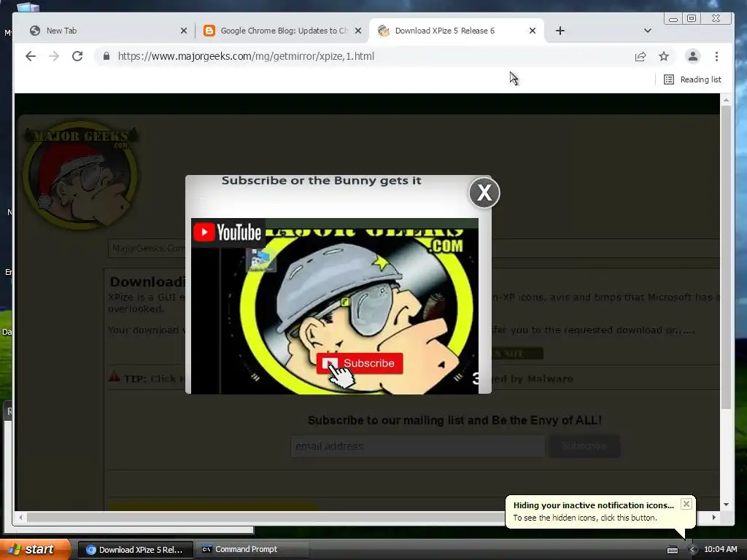Click the vertical scrollbar down arrow
The height and width of the screenshot is (560, 747).
726,505
